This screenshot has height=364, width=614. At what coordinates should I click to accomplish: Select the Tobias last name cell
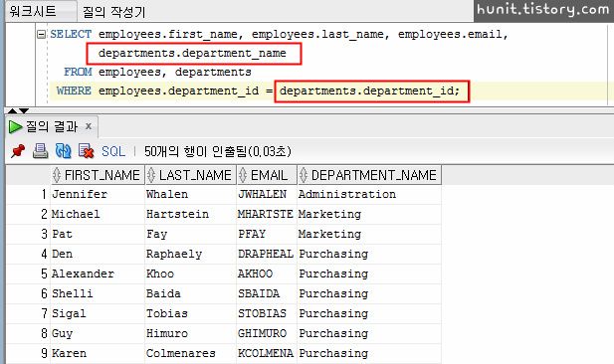tap(191, 314)
